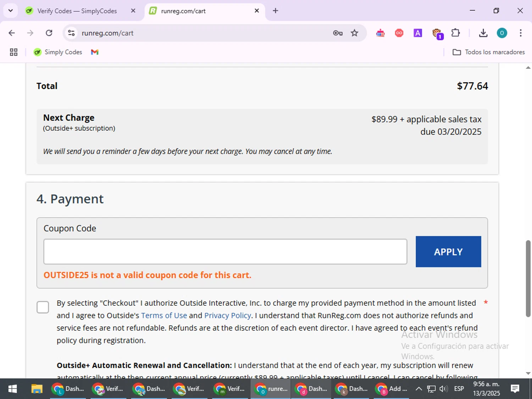Open the Chrome profile avatar
The height and width of the screenshot is (399, 532).
(x=501, y=33)
